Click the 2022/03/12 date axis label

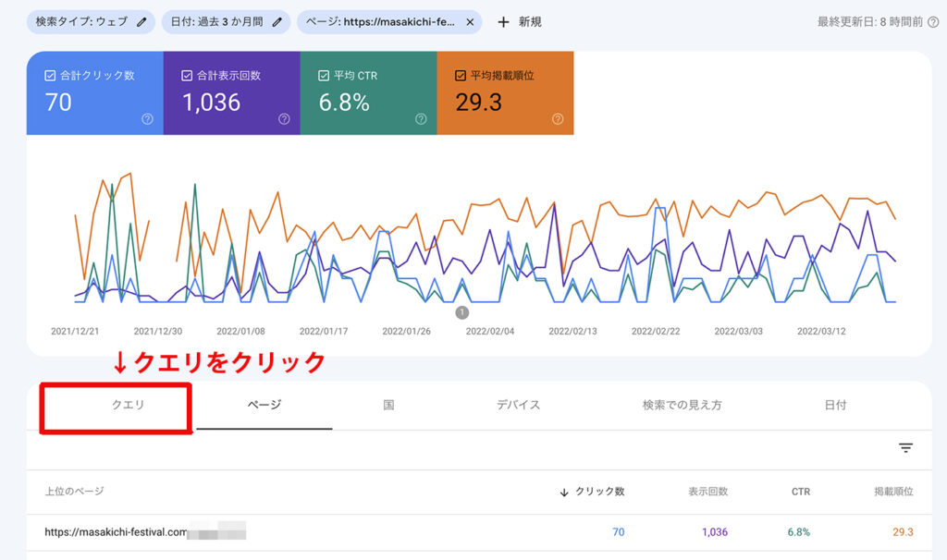pos(821,332)
